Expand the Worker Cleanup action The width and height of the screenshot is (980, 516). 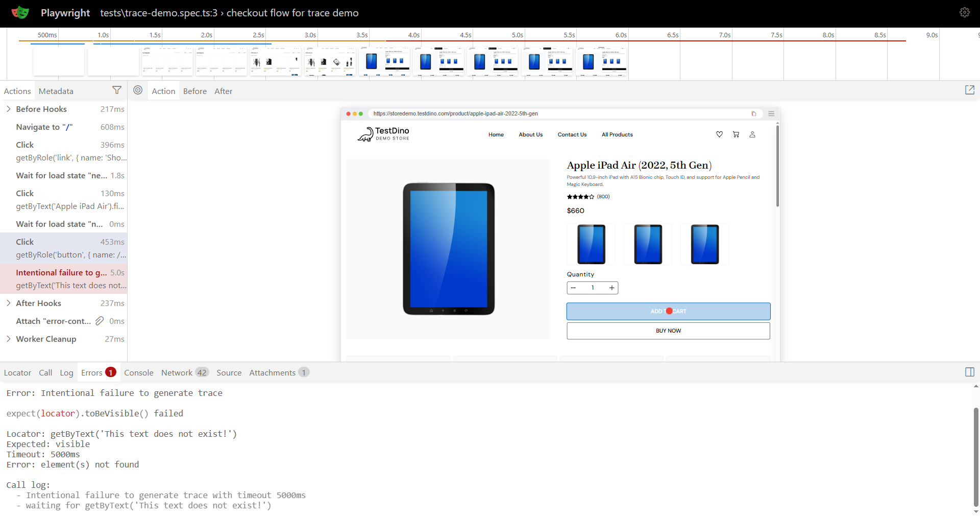(x=9, y=339)
